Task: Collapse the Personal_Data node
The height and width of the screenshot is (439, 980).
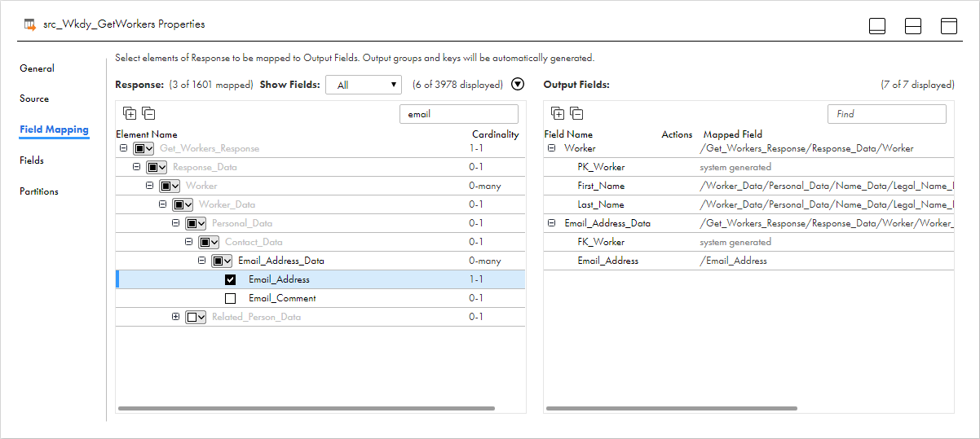Action: click(176, 223)
